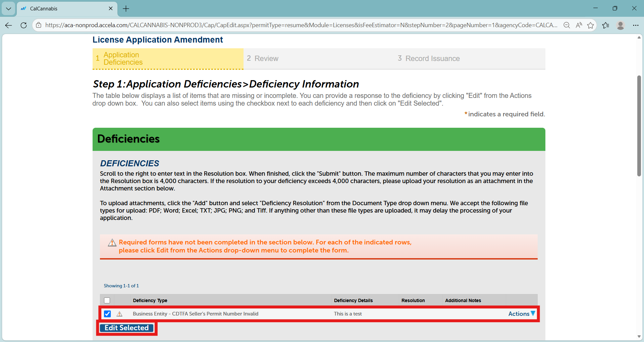The width and height of the screenshot is (644, 342).
Task: Sort by Deficiency Type column header
Action: 150,300
